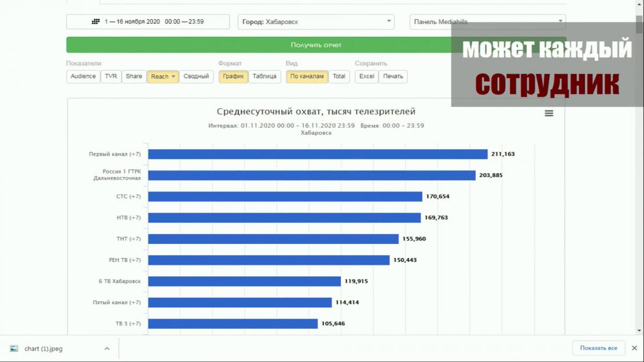Click Показать все downloads button
Image resolution: width=644 pixels, height=362 pixels.
[x=598, y=348]
